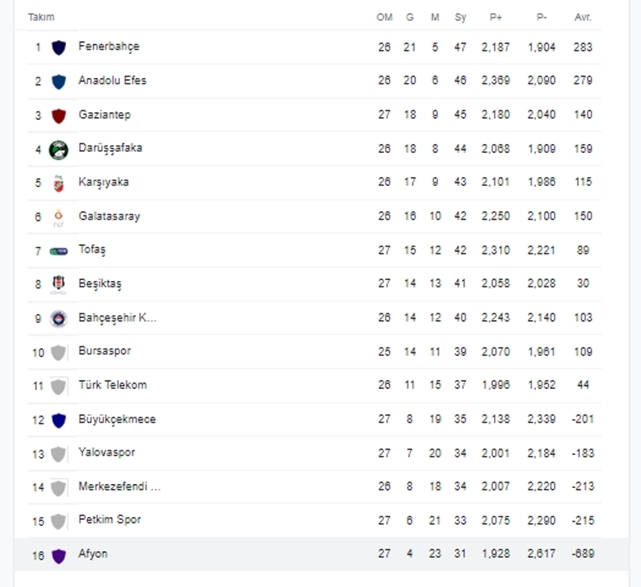Click the Anadolu Efes blue shield logo
641x587 pixels.
point(58,81)
